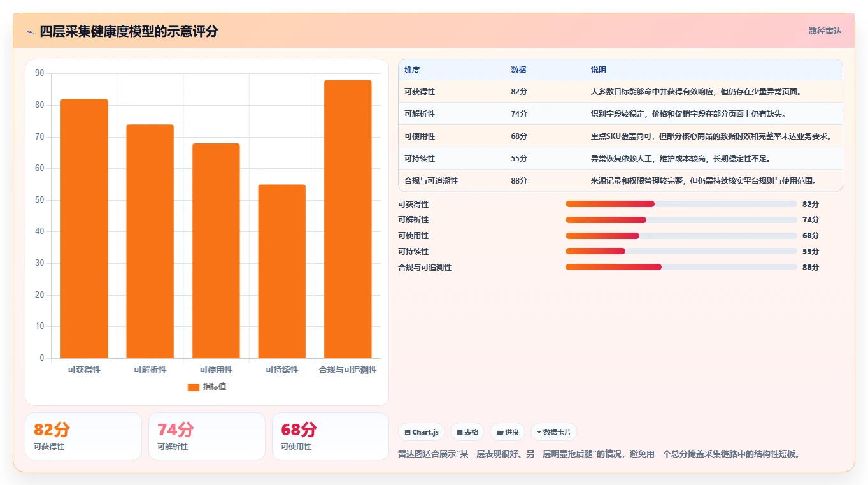This screenshot has height=485, width=868.
Task: Click the 82分 可获得性 data card
Action: (83, 436)
